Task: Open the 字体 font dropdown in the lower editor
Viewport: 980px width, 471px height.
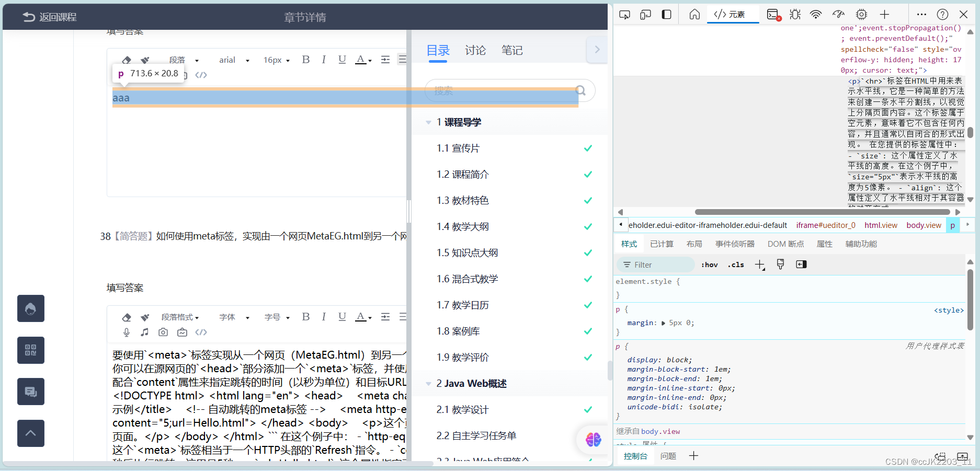Action: pos(234,317)
